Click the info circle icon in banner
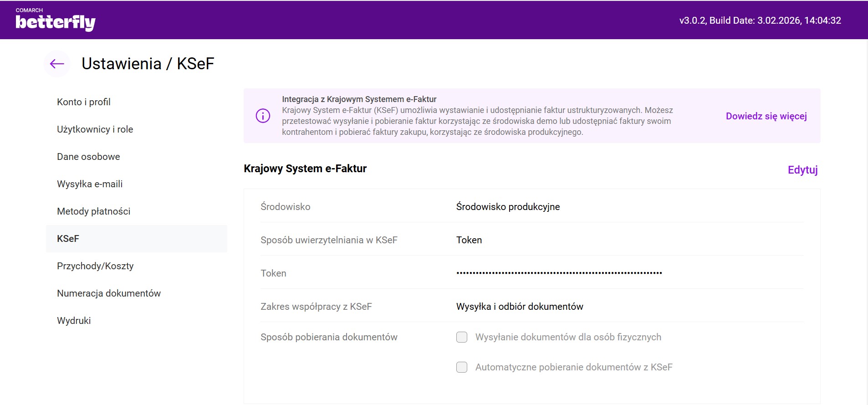The height and width of the screenshot is (405, 868). click(x=263, y=116)
